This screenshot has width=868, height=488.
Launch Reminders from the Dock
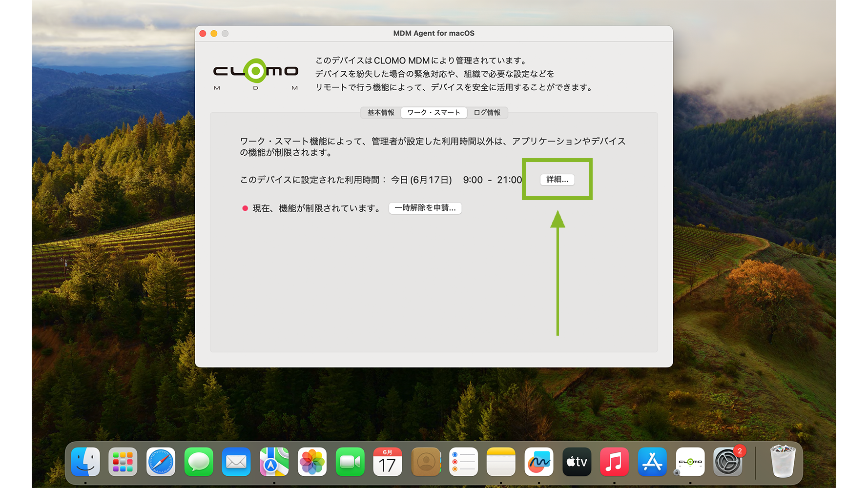(463, 462)
